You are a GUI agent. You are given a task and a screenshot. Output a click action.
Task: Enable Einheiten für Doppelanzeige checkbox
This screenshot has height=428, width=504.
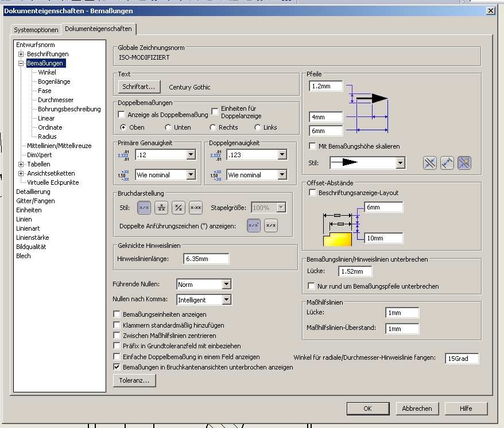pos(215,111)
